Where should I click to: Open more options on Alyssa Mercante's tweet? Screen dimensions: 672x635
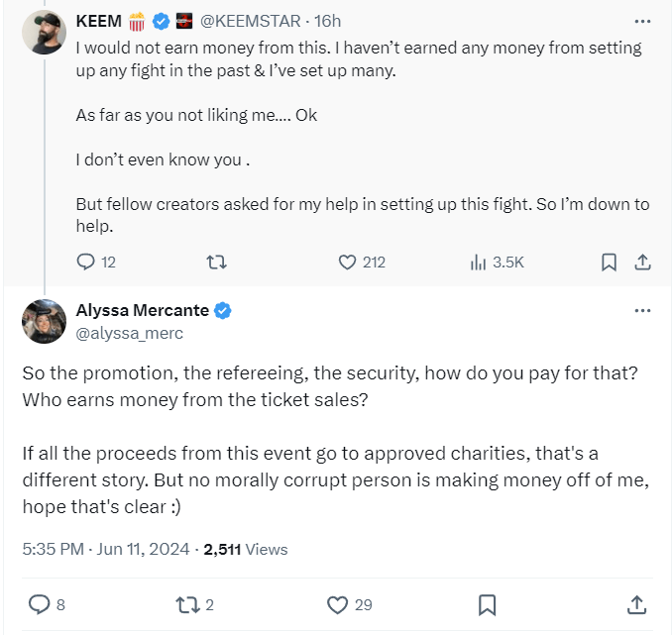tap(641, 310)
